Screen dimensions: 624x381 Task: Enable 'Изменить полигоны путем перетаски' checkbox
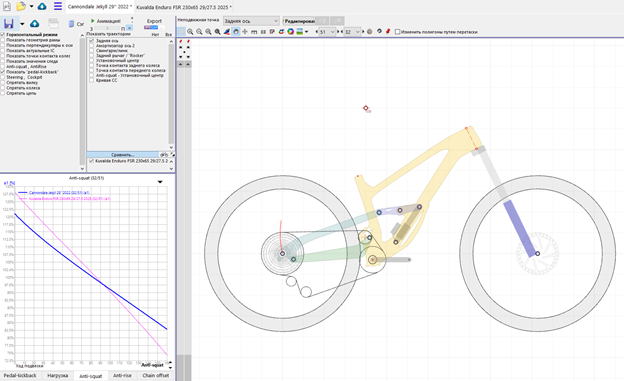point(397,32)
